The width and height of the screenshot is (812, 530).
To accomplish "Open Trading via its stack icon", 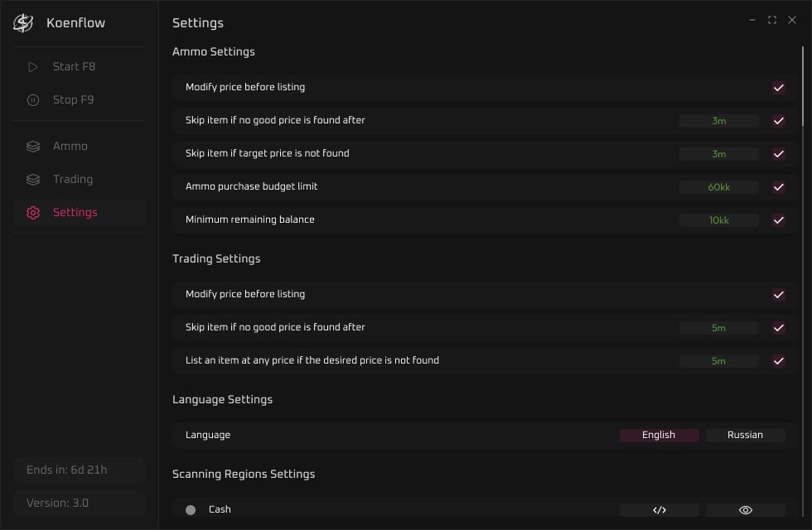I will pyautogui.click(x=32, y=180).
